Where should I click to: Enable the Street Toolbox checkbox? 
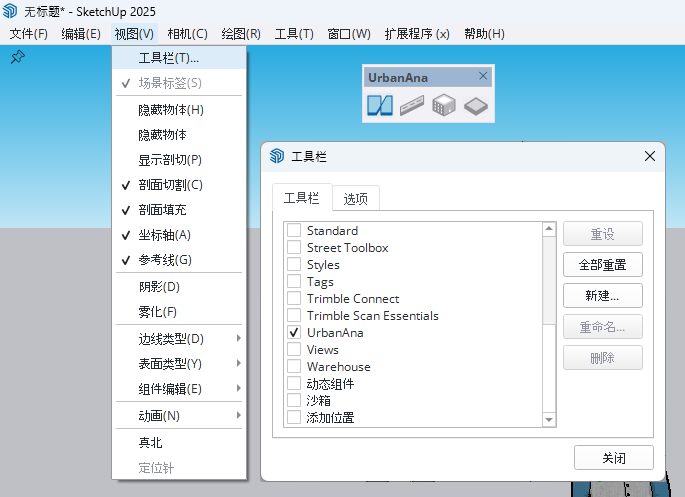(294, 247)
